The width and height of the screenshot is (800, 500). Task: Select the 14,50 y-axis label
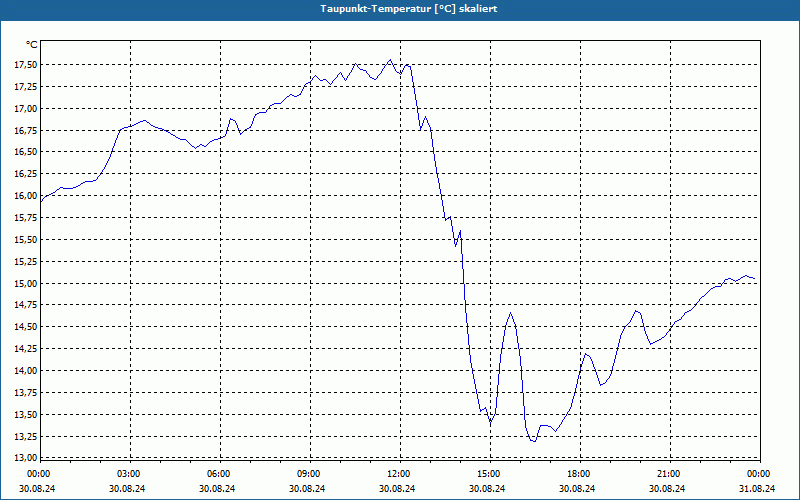[x=26, y=327]
